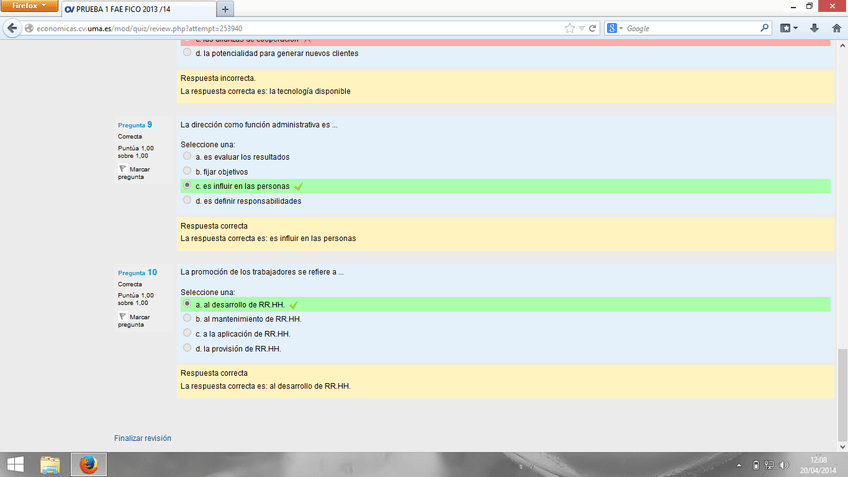This screenshot has width=848, height=477.
Task: Click the search magnifier icon in Google box
Action: (x=765, y=28)
